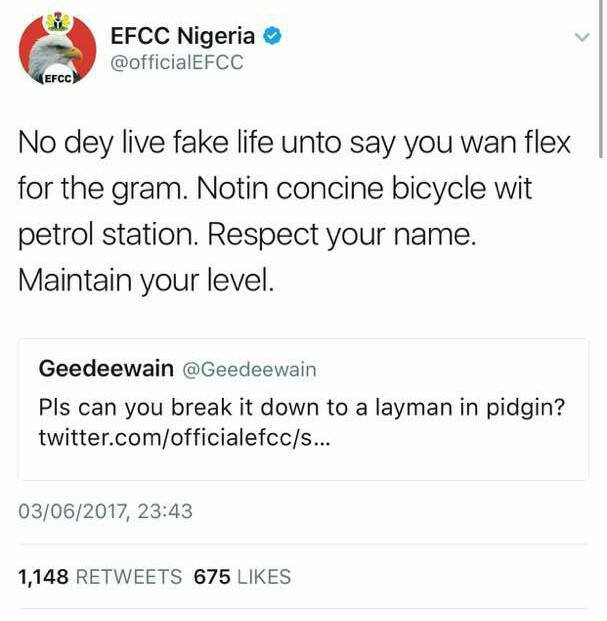This screenshot has height=621, width=607.
Task: Open the EFCC Nigeria display name
Action: (182, 36)
